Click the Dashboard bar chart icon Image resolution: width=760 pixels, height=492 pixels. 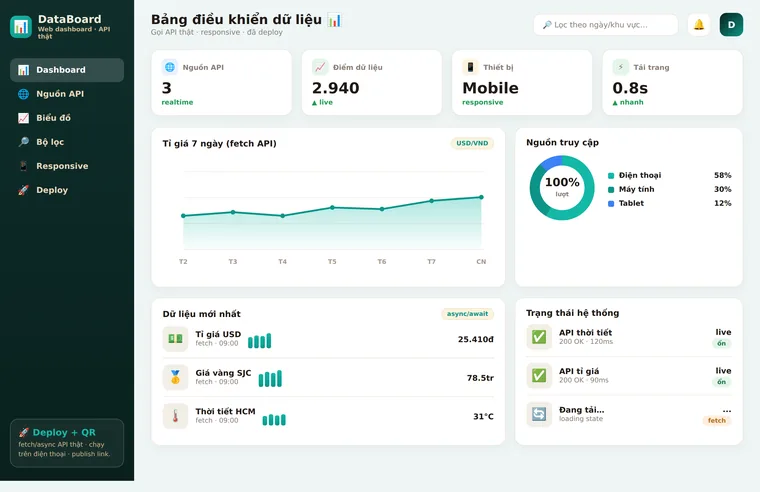click(x=23, y=70)
